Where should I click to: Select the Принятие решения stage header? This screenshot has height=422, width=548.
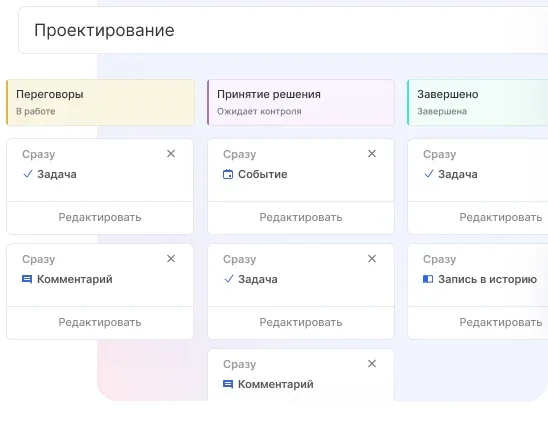[x=301, y=102]
